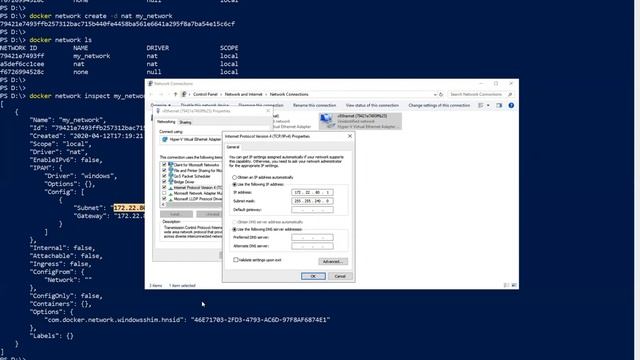This screenshot has width=640, height=360.
Task: Click the highlighted Subnet value in PowerShell
Action: point(129,208)
